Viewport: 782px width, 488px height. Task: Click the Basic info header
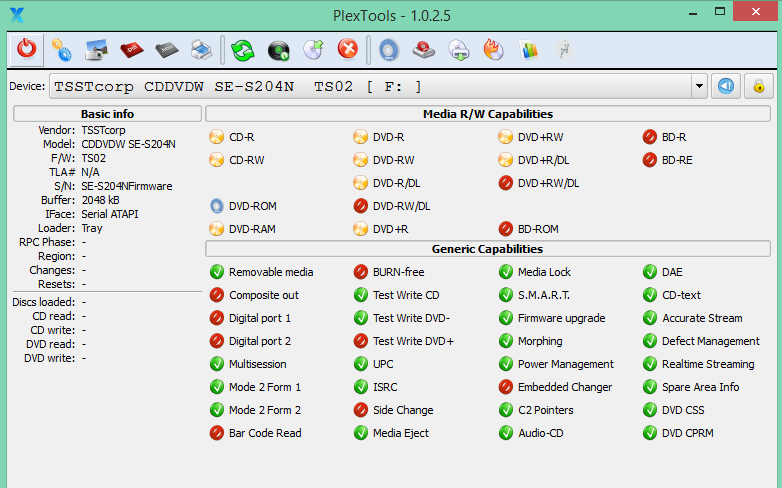(107, 114)
